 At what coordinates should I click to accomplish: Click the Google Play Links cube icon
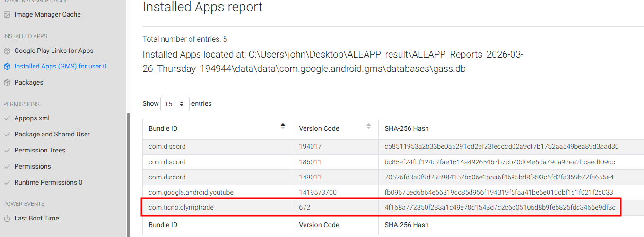[x=7, y=51]
